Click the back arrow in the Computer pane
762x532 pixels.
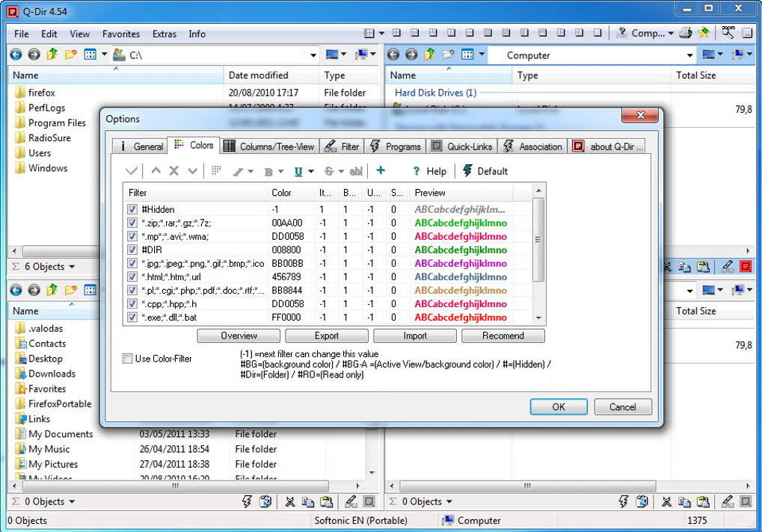click(393, 55)
